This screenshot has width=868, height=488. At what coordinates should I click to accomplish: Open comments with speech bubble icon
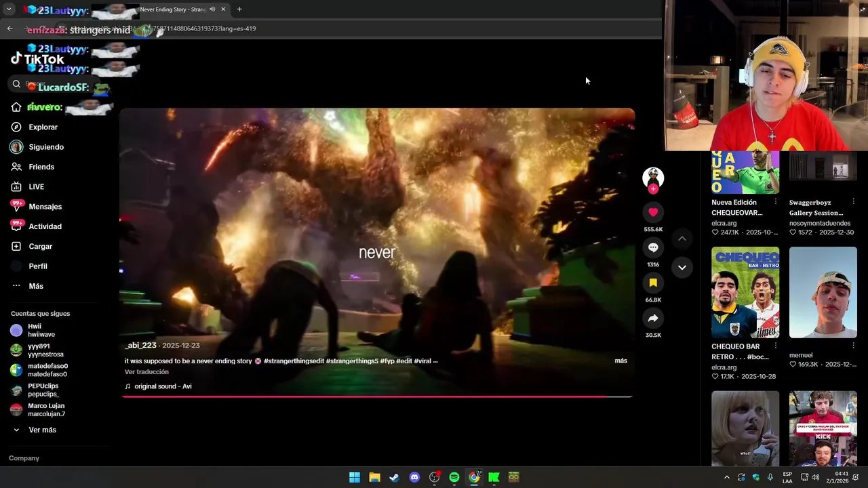click(x=653, y=247)
